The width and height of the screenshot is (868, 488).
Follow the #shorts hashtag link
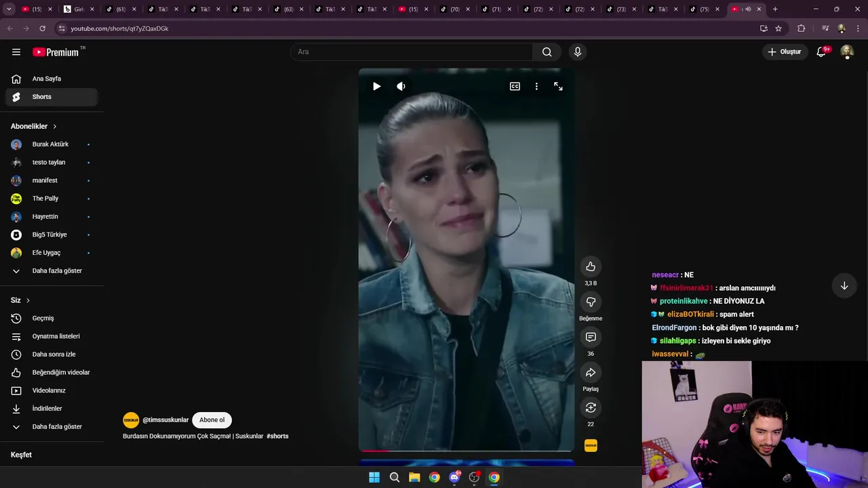(x=277, y=436)
